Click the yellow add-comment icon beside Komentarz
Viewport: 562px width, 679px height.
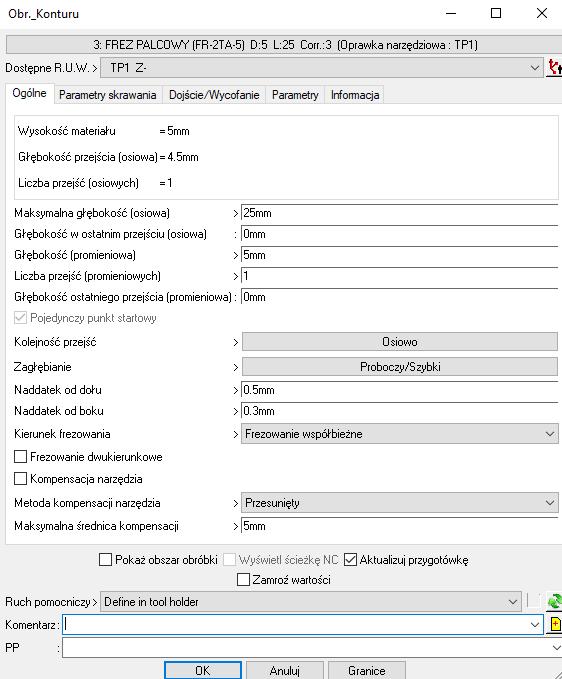point(555,624)
